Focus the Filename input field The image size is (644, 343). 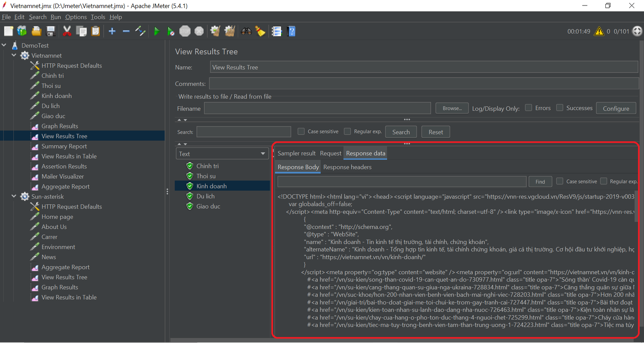click(317, 108)
